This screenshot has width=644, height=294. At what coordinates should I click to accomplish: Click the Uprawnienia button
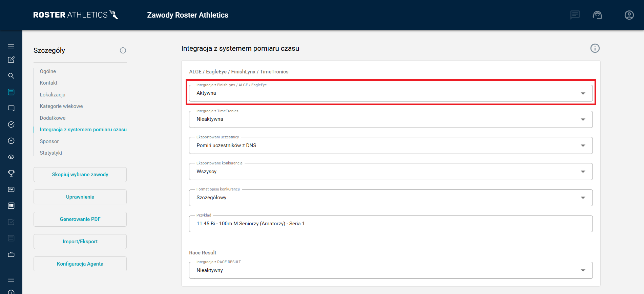80,197
